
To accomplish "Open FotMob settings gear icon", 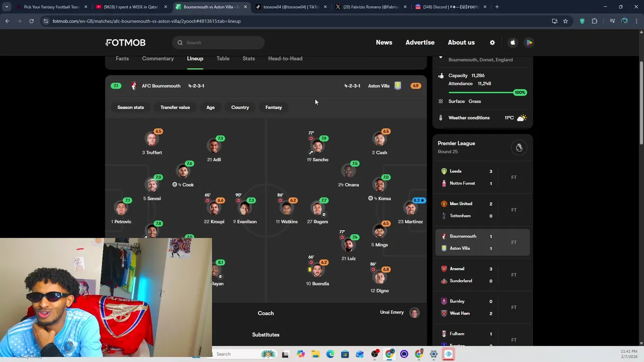I will [492, 42].
